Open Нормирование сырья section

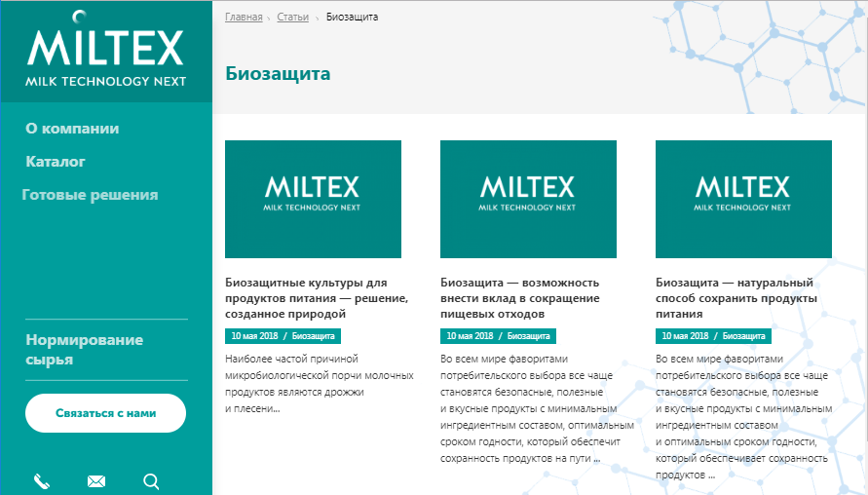(84, 350)
